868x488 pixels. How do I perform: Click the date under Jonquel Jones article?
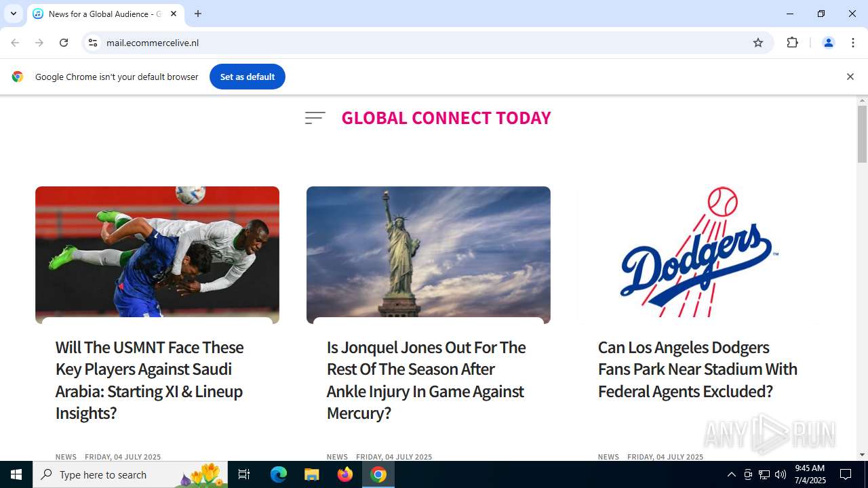coord(394,457)
